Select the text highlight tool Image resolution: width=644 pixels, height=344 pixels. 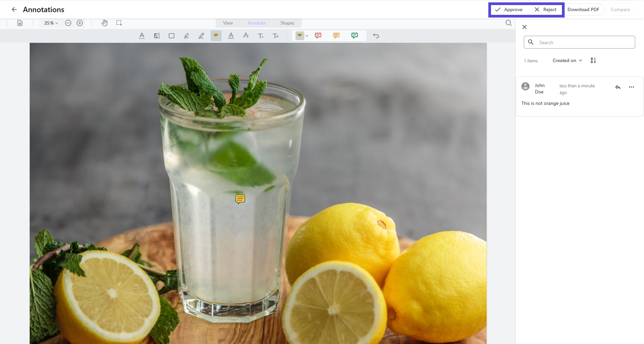(x=157, y=36)
